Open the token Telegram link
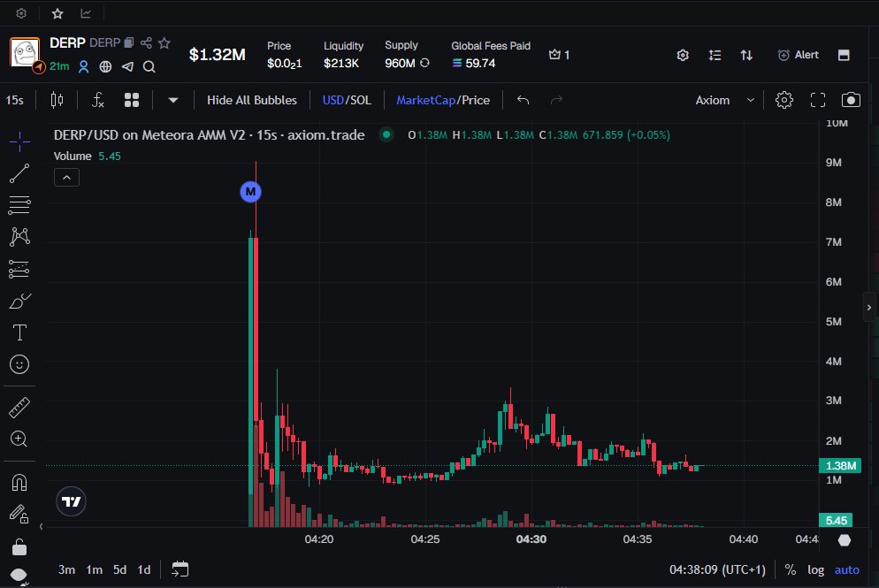 [128, 66]
